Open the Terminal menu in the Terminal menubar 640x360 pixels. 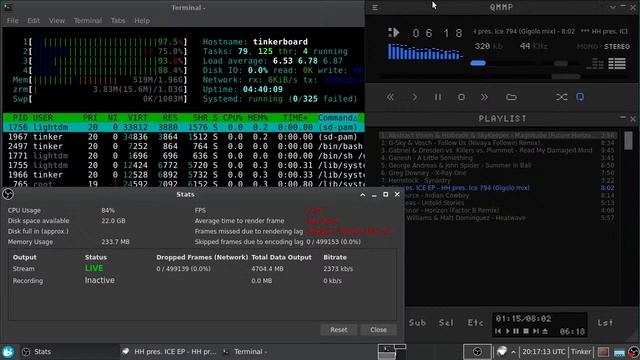[88, 20]
